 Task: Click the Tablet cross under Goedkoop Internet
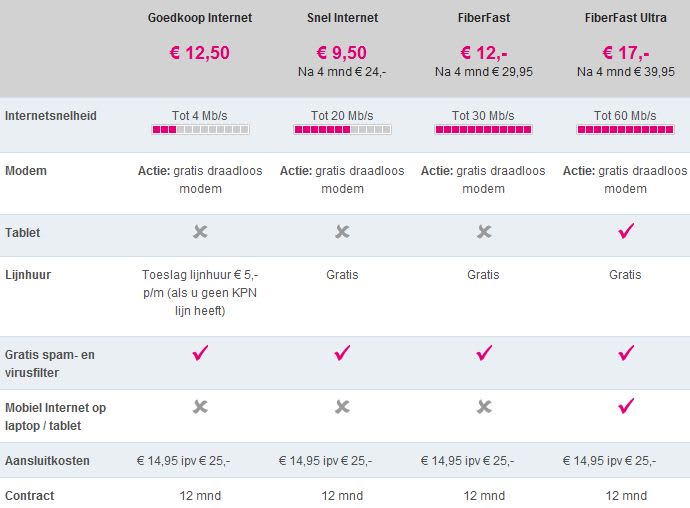(x=200, y=232)
